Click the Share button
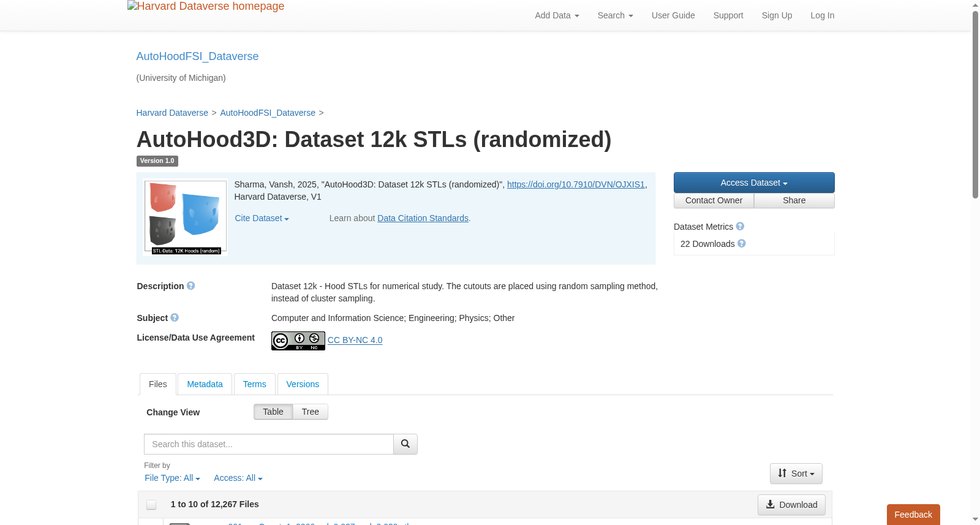 (x=794, y=201)
